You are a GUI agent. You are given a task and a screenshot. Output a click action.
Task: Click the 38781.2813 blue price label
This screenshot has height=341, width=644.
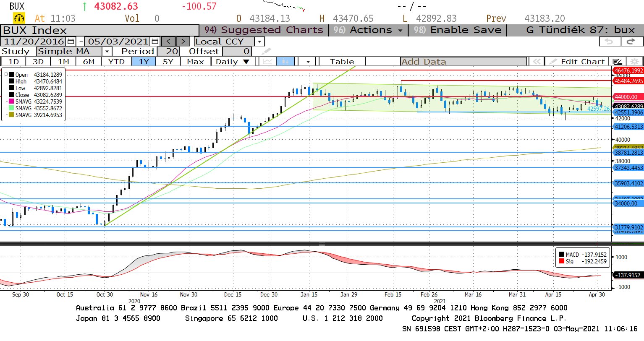628,153
